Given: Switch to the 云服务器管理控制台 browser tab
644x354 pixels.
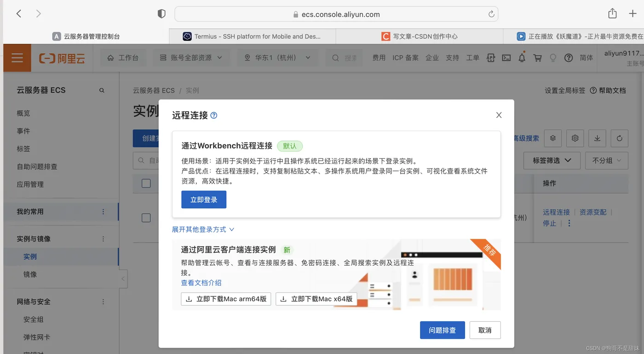Looking at the screenshot, I should click(86, 36).
